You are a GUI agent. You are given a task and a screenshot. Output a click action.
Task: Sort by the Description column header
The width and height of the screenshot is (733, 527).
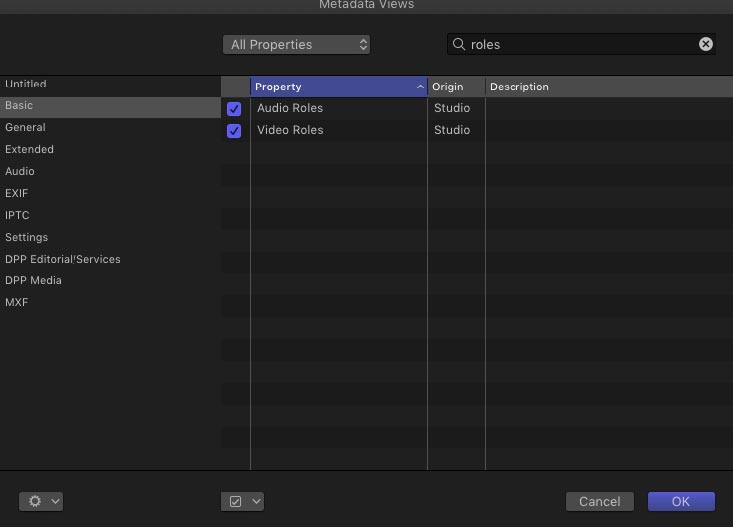(609, 87)
